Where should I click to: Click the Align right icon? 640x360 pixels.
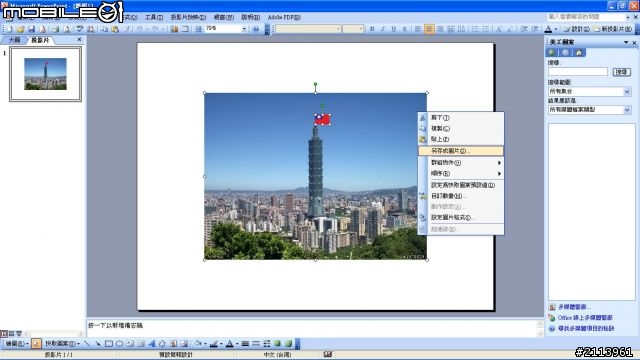pyautogui.click(x=440, y=29)
